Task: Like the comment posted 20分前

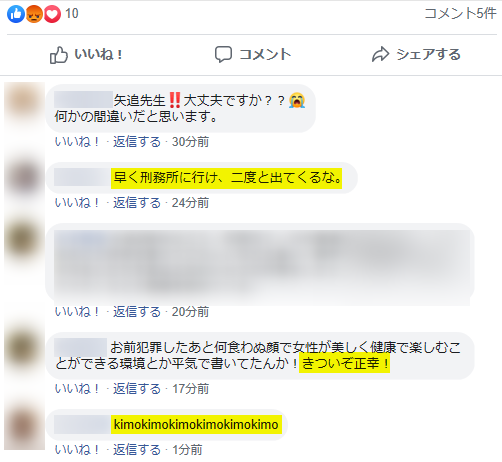Action: tap(77, 312)
